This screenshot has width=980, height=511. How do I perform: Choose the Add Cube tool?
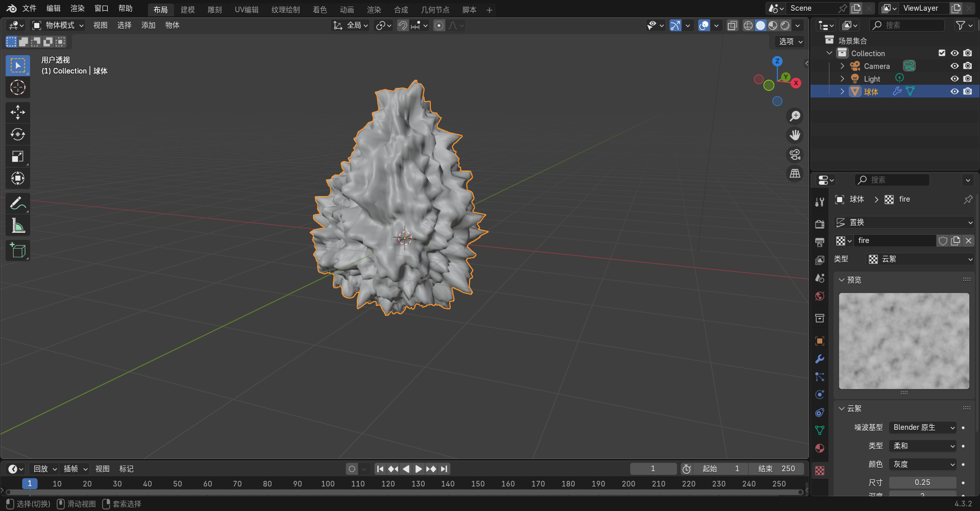pyautogui.click(x=18, y=251)
